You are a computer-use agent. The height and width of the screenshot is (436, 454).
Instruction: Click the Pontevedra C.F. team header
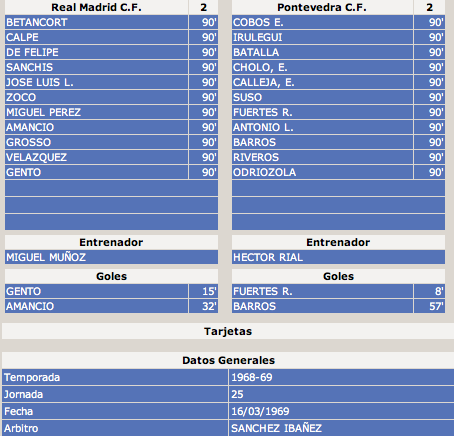(x=322, y=7)
